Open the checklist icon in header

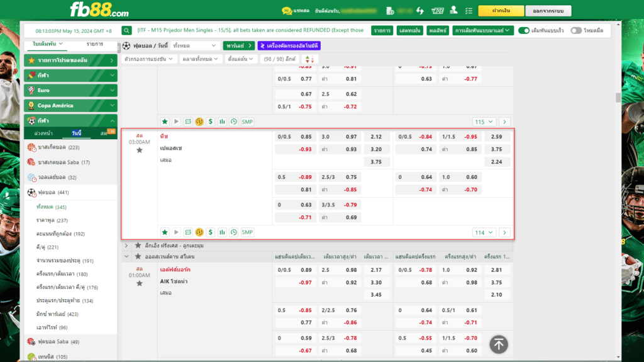coord(469,11)
